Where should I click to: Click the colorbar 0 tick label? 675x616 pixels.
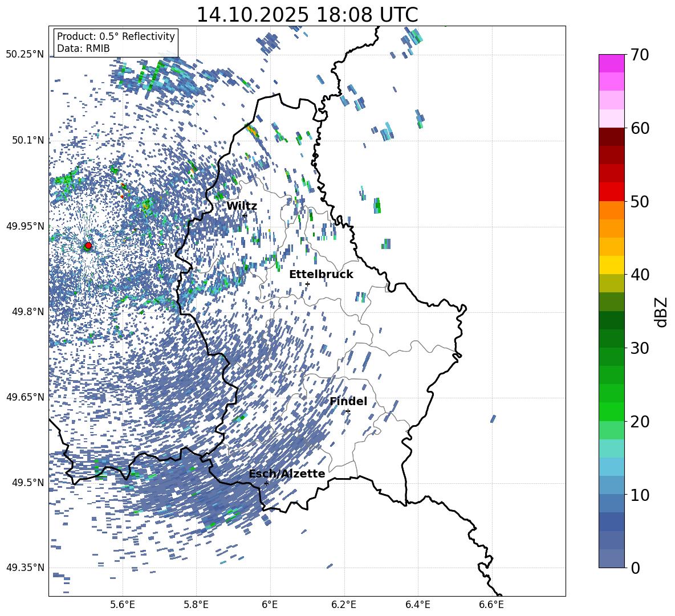coord(635,568)
